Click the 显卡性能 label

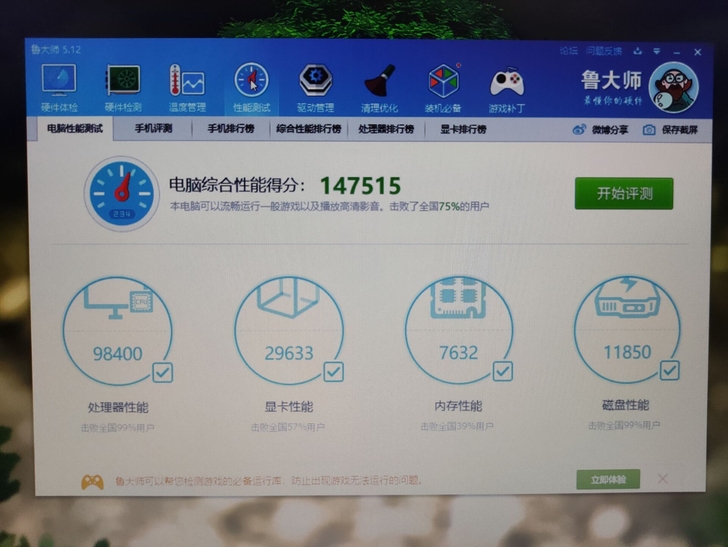tap(289, 407)
